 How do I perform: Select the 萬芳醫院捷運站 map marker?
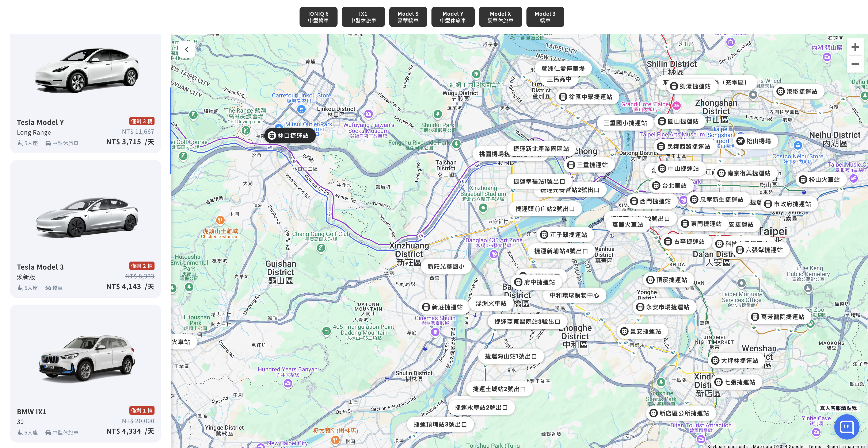(x=779, y=317)
